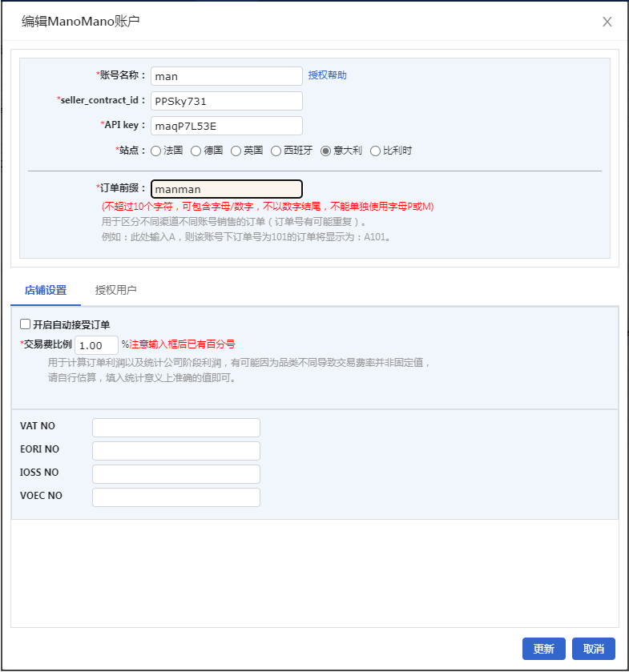Open the 授权帮助 link
629x672 pixels.
pyautogui.click(x=327, y=75)
